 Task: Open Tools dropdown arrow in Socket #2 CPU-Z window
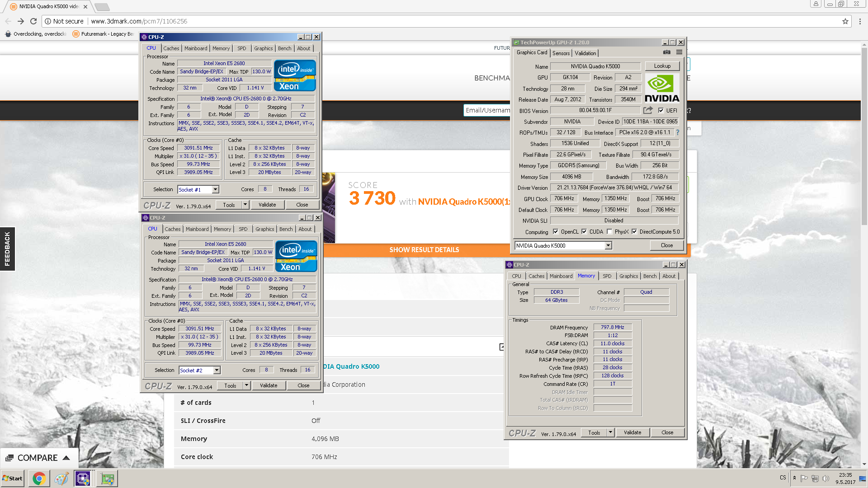click(246, 385)
